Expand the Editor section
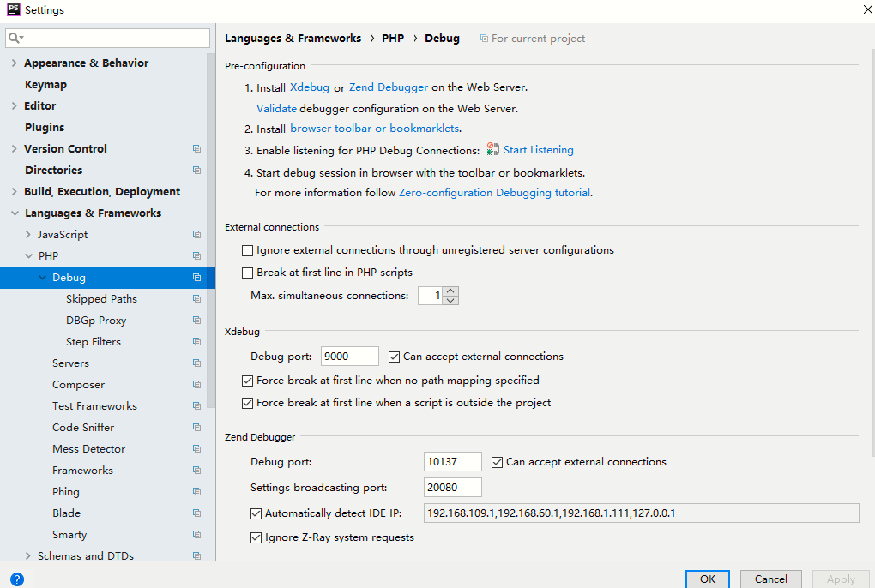 coord(14,106)
